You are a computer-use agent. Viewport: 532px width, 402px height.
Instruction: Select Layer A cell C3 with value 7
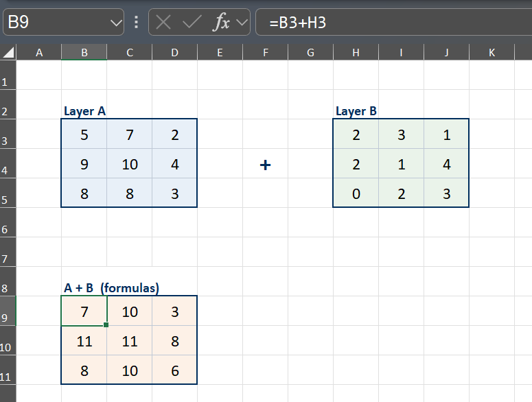click(x=130, y=134)
